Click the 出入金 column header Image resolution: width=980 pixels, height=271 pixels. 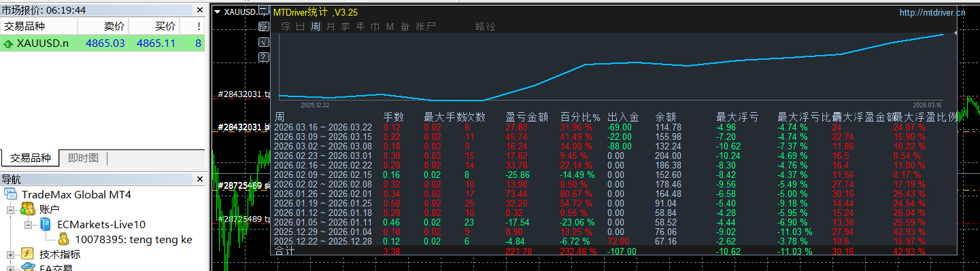pos(623,117)
